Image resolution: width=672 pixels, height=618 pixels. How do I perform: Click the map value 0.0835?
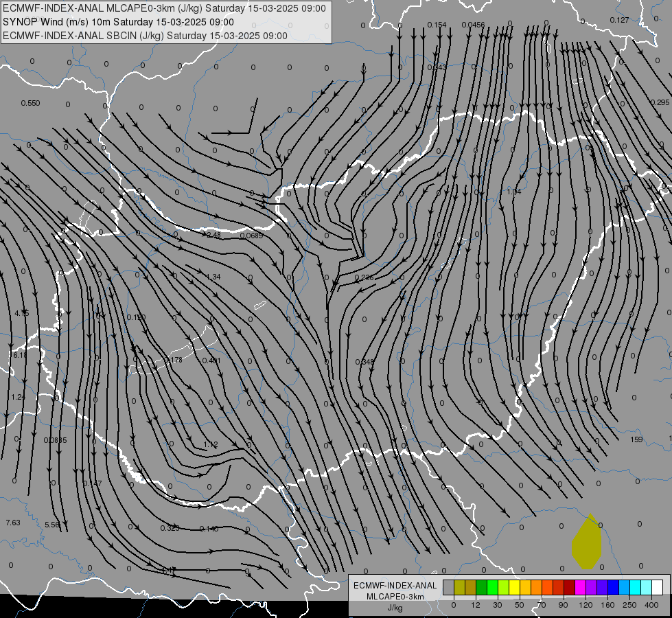(x=56, y=440)
